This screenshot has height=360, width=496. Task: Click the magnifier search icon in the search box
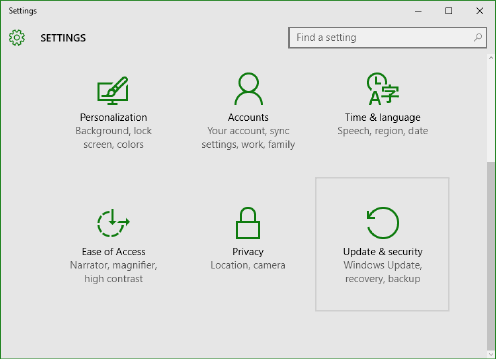click(478, 37)
